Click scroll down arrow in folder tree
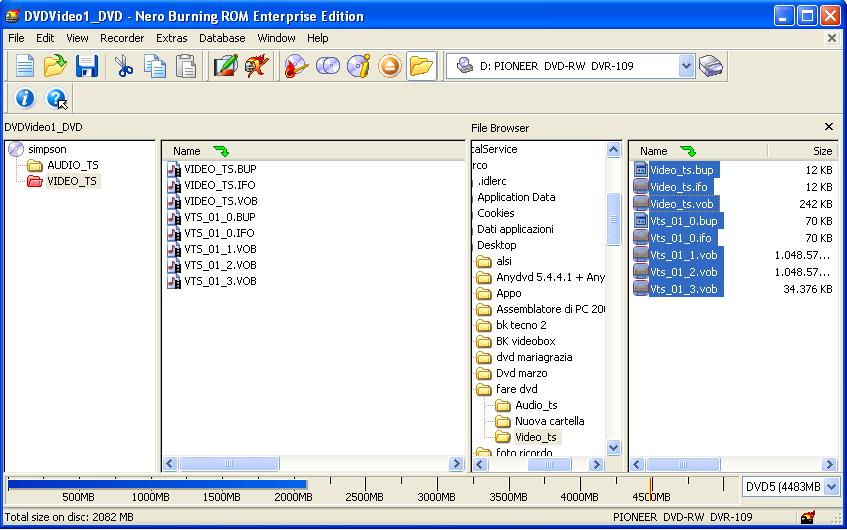 click(x=614, y=447)
